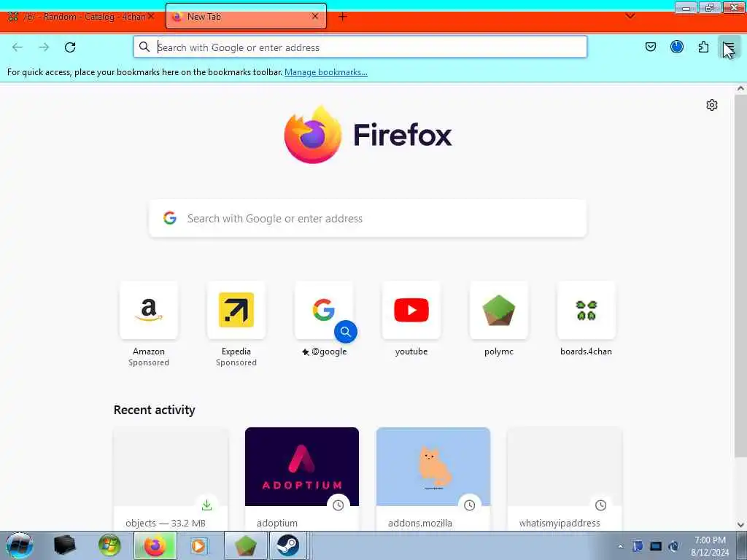Click the taskbar clock showing 7:00 PM
Screen dimensions: 747x560
coord(710,546)
